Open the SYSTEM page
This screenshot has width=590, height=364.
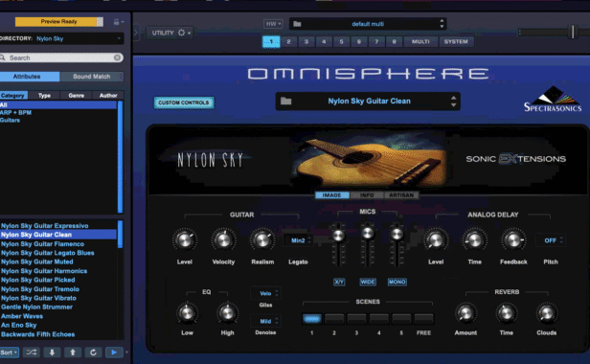pos(456,41)
